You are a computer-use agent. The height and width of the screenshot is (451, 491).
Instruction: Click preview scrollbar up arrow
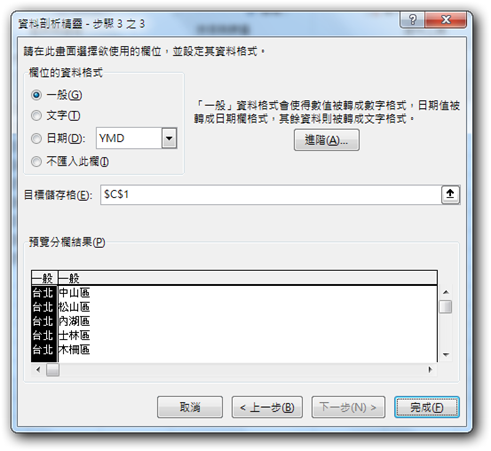coord(446,292)
